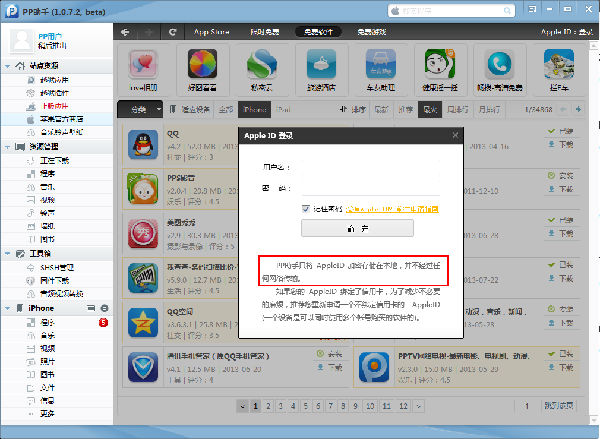Sort the list by 月排行
This screenshot has width=600, height=439.
coord(489,109)
